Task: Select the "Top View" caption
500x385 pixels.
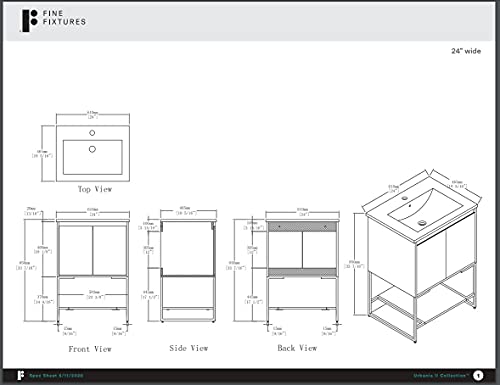Action: (x=95, y=189)
